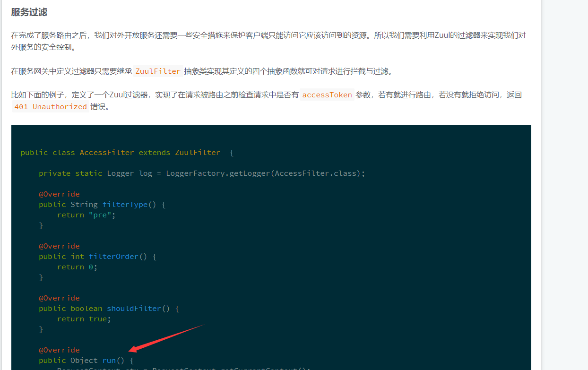Click @Override above the filterType method

[x=59, y=194]
